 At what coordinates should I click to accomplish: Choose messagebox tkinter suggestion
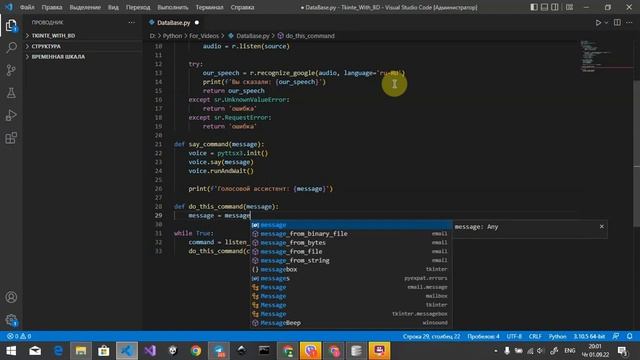tap(351, 269)
